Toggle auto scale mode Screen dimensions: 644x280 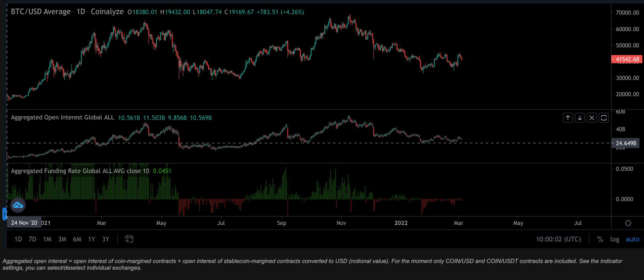[x=633, y=239]
